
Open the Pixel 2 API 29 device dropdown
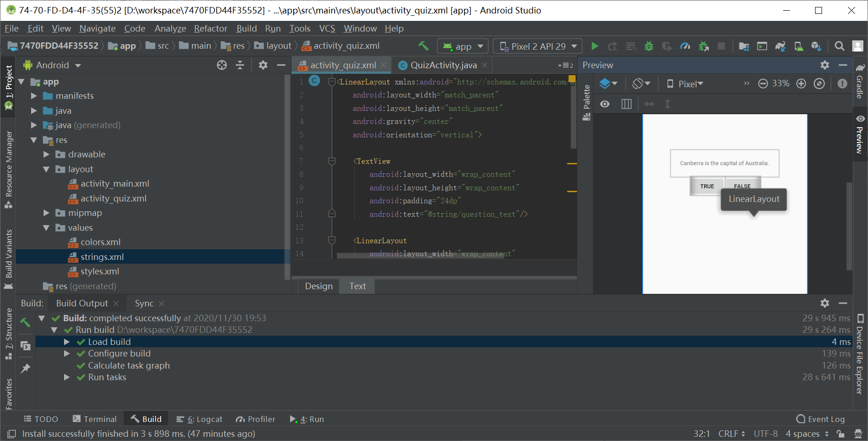[537, 46]
